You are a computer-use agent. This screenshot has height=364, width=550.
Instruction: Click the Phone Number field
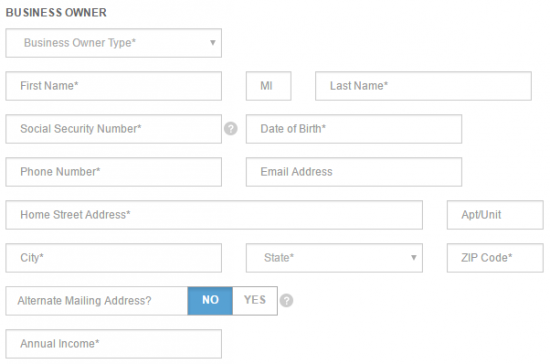114,172
